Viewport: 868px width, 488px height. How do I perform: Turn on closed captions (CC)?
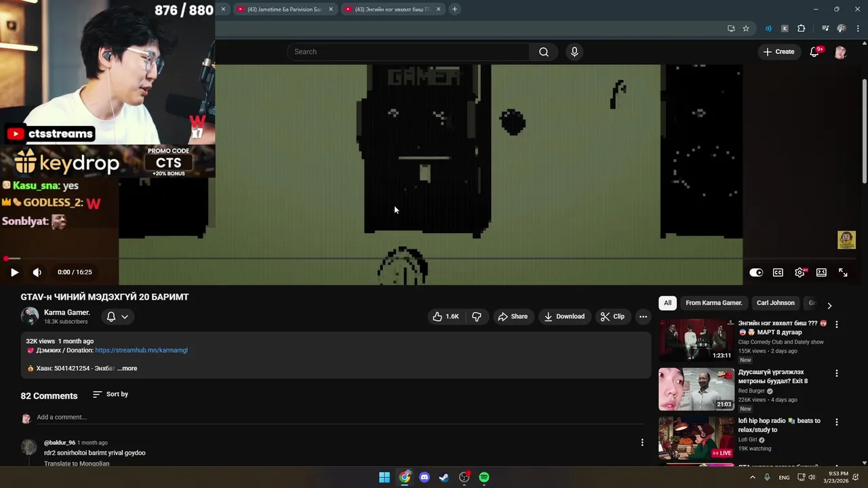[x=778, y=272]
